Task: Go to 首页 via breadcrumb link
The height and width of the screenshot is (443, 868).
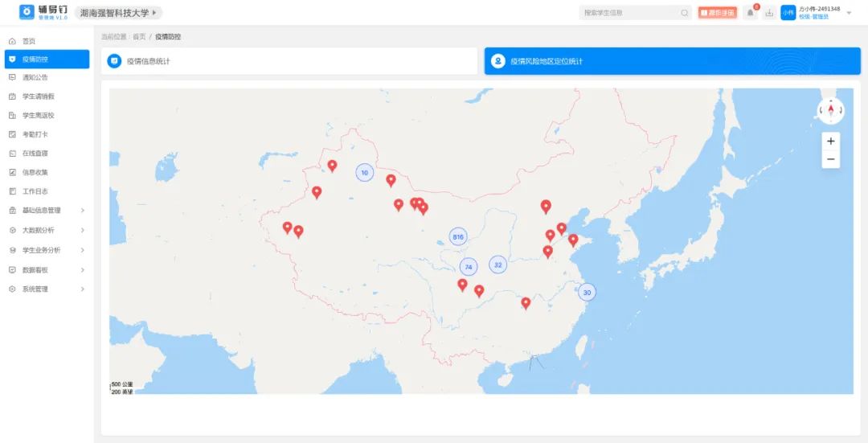Action: [139, 37]
